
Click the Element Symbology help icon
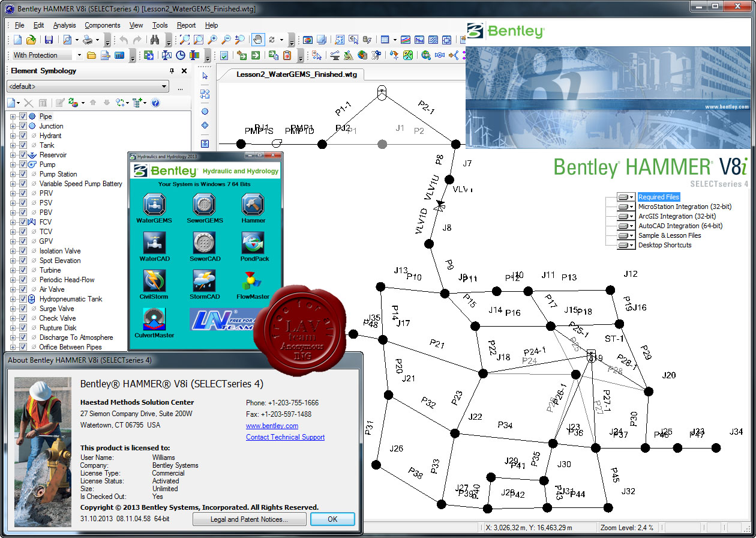click(x=155, y=103)
